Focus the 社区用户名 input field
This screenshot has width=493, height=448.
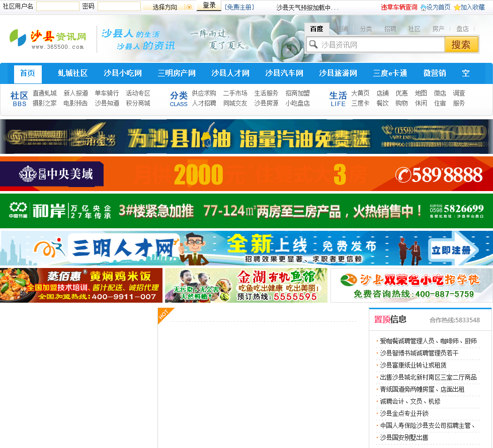click(57, 6)
